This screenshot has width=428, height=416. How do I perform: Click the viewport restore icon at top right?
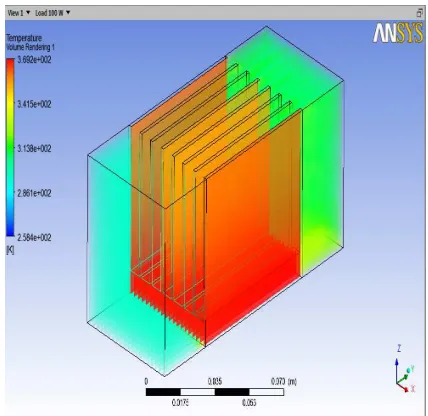pyautogui.click(x=419, y=13)
